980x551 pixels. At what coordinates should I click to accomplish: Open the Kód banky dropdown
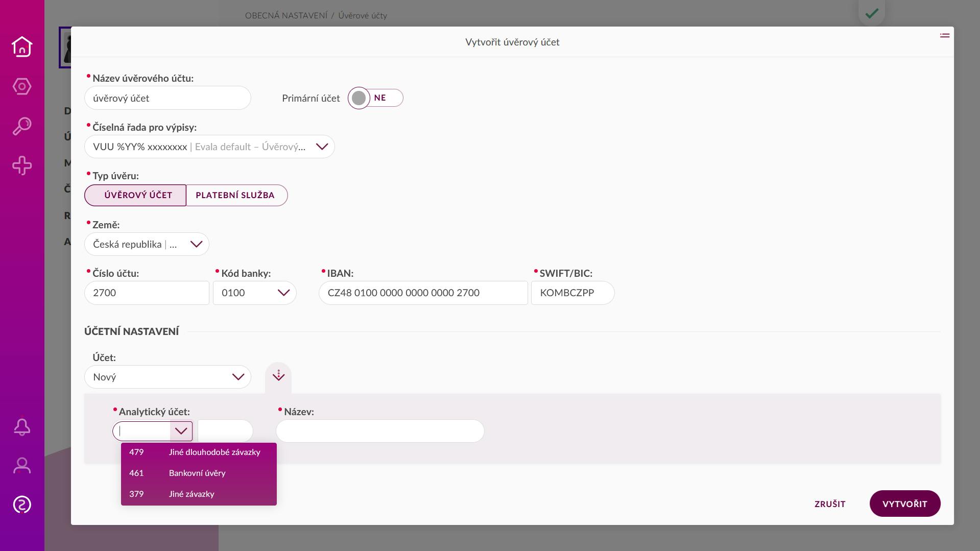254,293
